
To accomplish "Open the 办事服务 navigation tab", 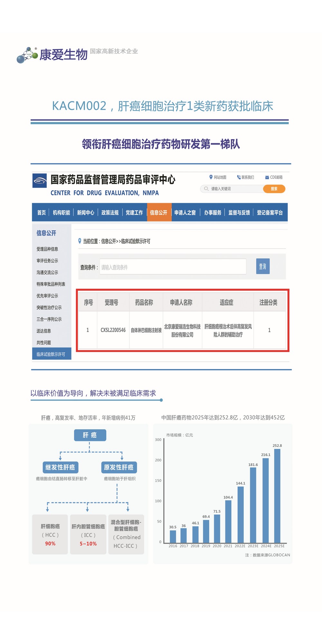I will tap(213, 213).
